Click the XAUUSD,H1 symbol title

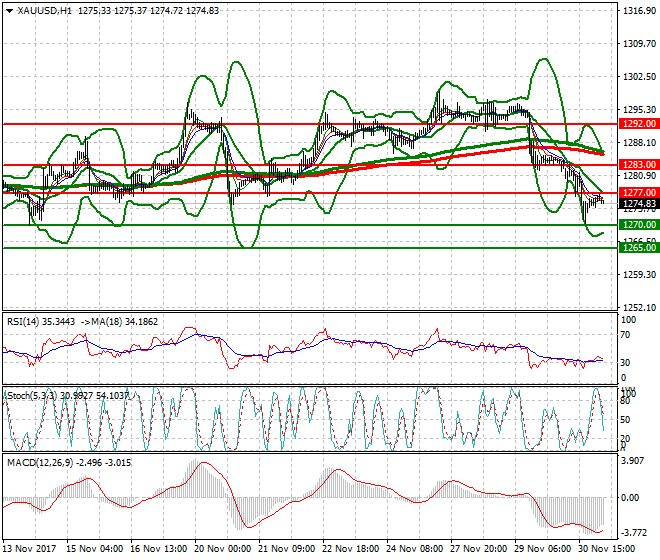point(42,10)
